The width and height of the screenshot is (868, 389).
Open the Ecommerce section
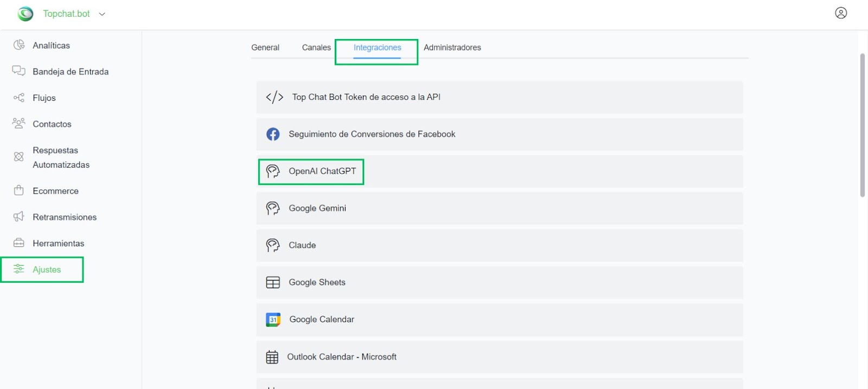point(55,191)
